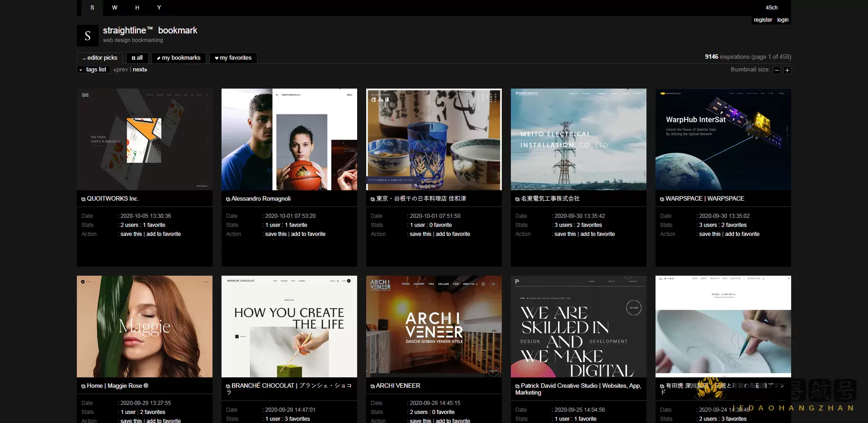The height and width of the screenshot is (423, 868).
Task: Decrease thumbnail size with minus button
Action: click(x=777, y=70)
